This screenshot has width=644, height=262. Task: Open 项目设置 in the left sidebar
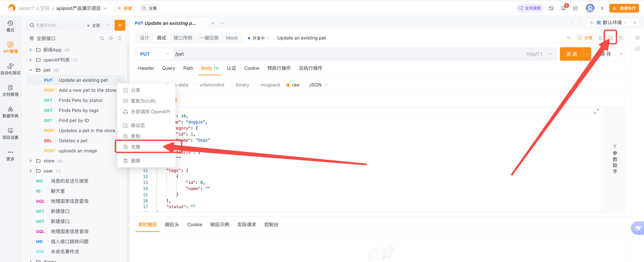point(10,134)
